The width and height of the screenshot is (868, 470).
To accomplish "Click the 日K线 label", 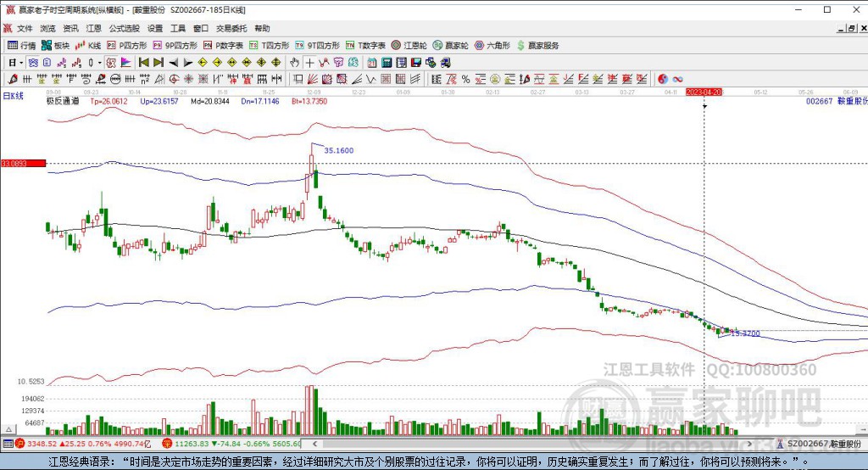I will (14, 96).
